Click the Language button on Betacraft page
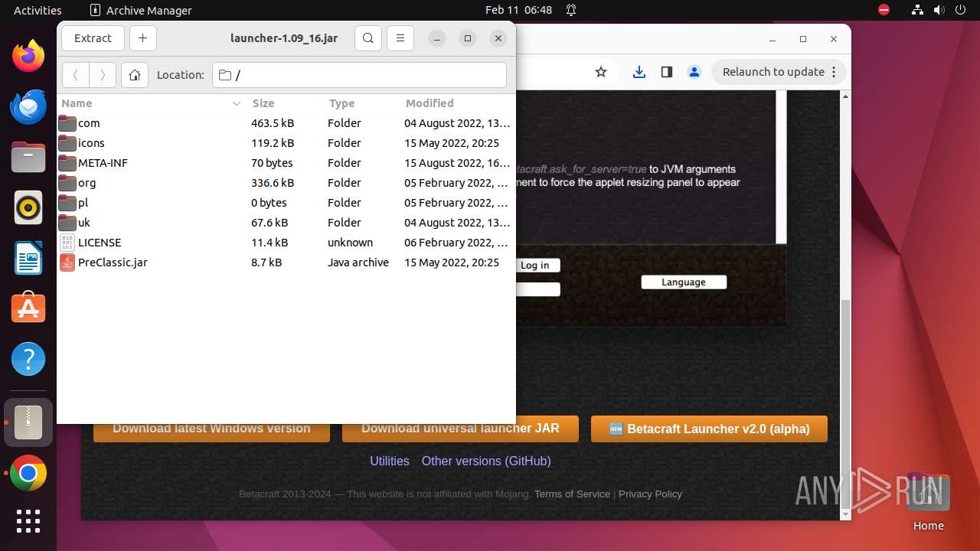The height and width of the screenshot is (551, 980). pyautogui.click(x=684, y=282)
